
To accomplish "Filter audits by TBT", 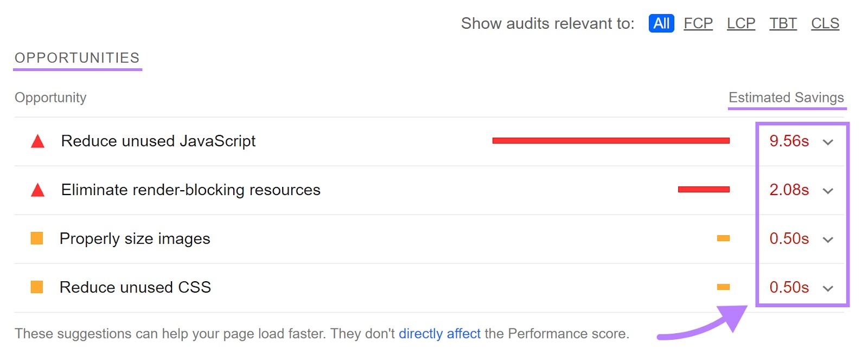I will pos(783,23).
